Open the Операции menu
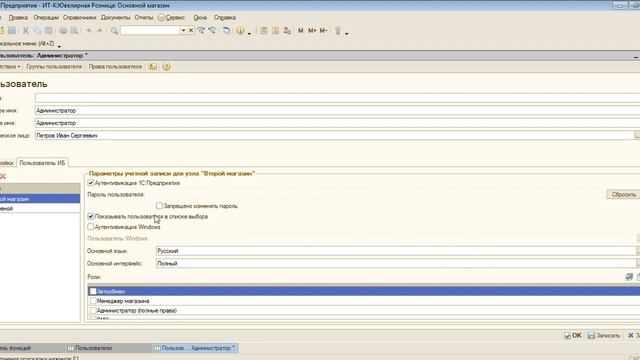 pos(46,18)
